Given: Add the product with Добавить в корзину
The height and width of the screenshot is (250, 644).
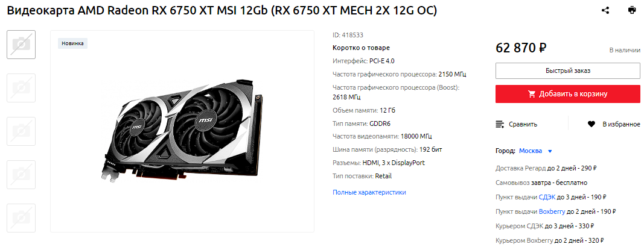Looking at the screenshot, I should click(567, 94).
